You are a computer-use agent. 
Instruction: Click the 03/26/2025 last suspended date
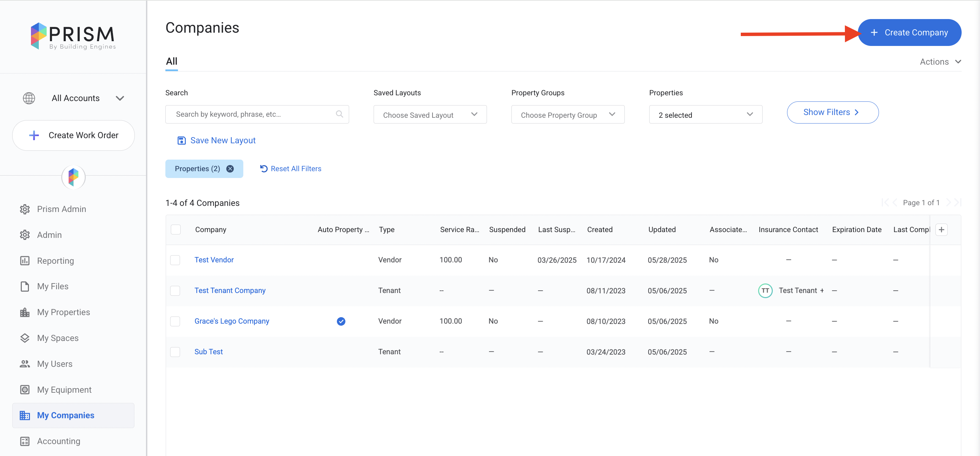pyautogui.click(x=557, y=260)
